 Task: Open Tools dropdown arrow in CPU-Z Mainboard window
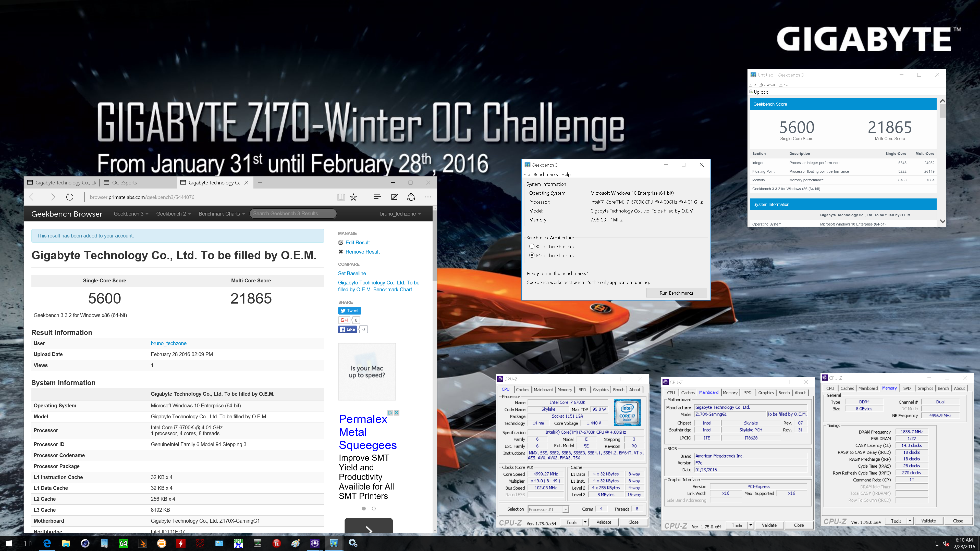751,525
